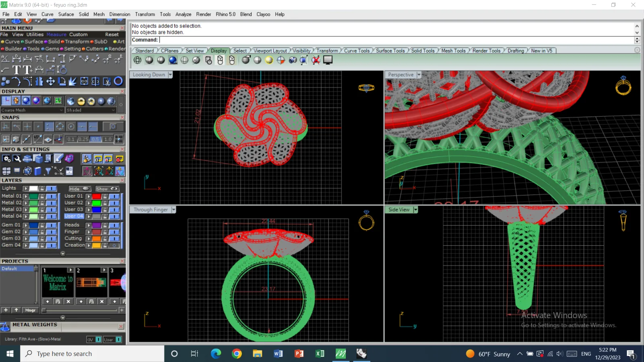This screenshot has height=362, width=644.
Task: Click the Cutting layer orange color swatch
Action: coord(96,239)
